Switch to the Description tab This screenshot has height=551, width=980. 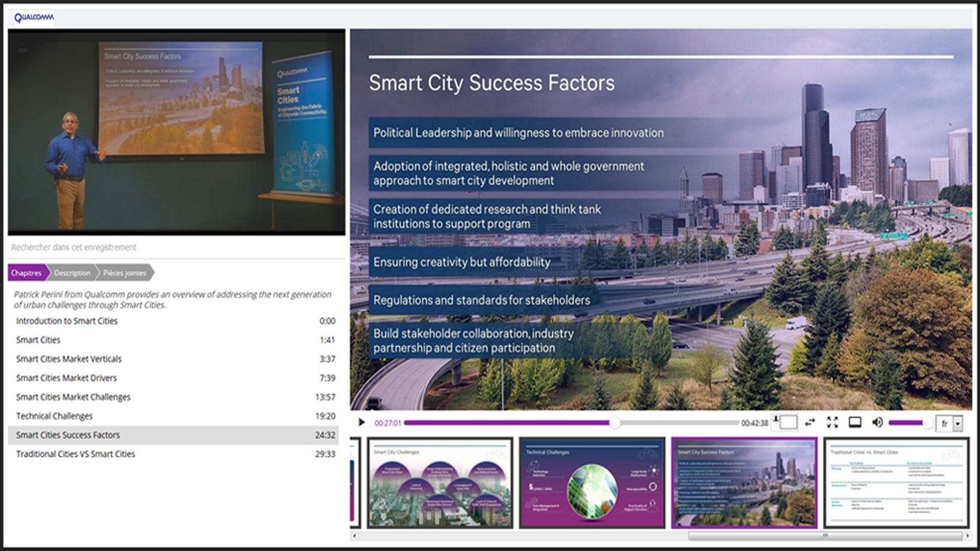tap(72, 273)
